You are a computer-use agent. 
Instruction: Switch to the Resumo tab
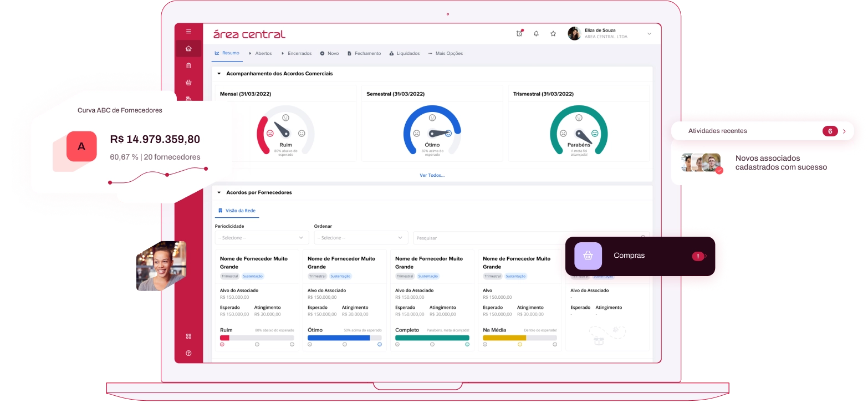point(227,53)
